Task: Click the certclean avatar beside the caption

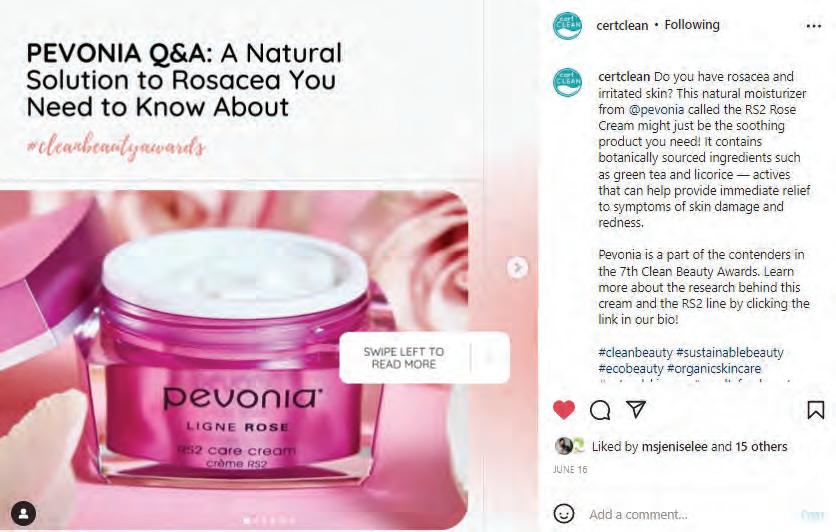Action: 567,82
